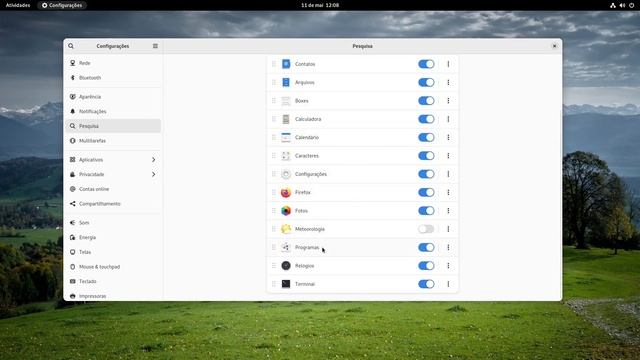This screenshot has width=640, height=360.
Task: Click the Arquivos app icon
Action: coord(286,82)
